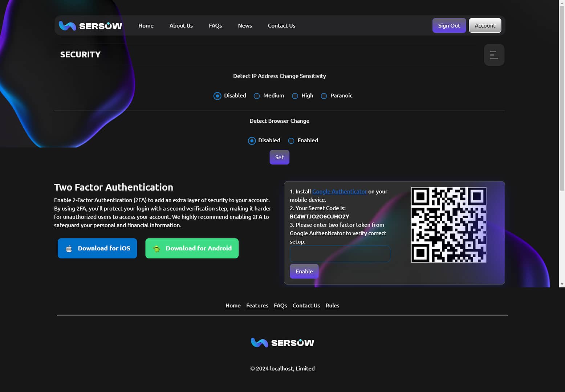Open the About Us page from the navigation bar
Screen dimensions: 565x392
pos(181,25)
